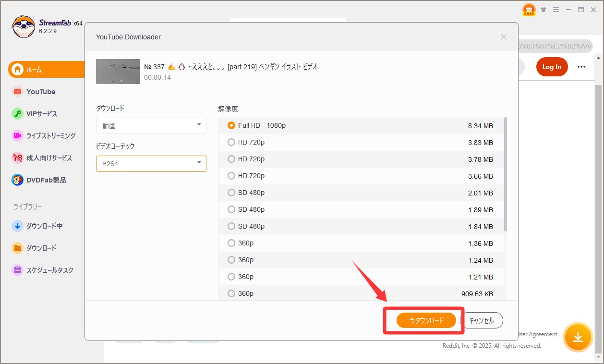Viewport: 604px width, 364px height.
Task: Click the video thumbnail in dialog
Action: pos(118,72)
